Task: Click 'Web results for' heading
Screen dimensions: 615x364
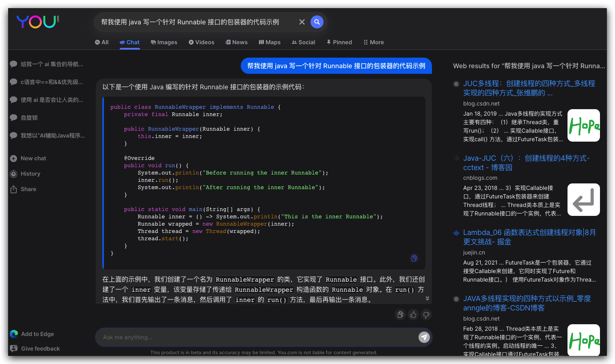Action: pyautogui.click(x=529, y=66)
